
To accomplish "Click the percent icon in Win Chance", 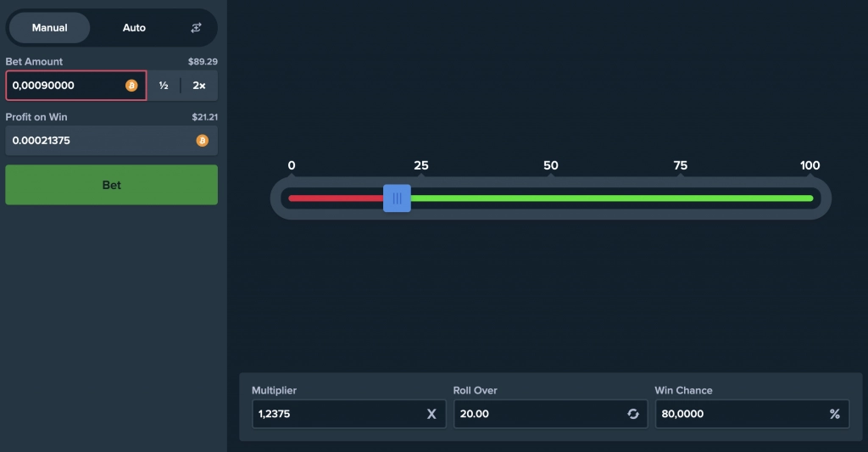I will pyautogui.click(x=834, y=414).
